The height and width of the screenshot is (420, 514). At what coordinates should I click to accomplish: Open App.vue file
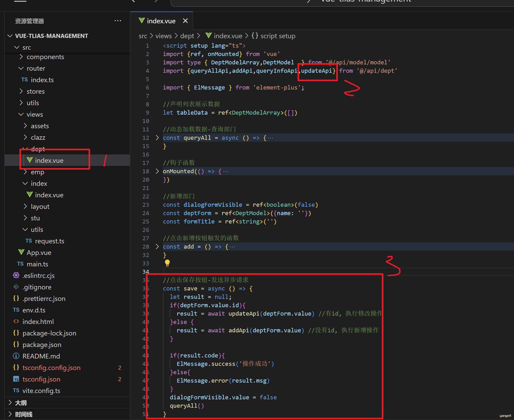(39, 253)
